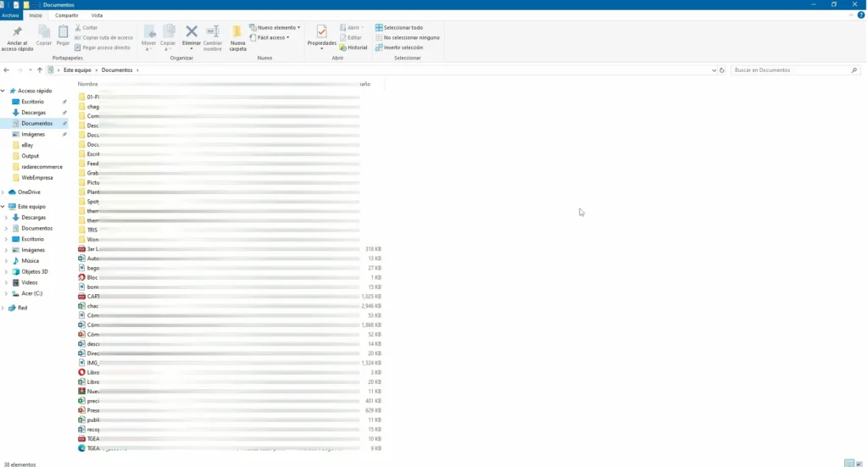Select the folder named TRIS

[x=229, y=231]
